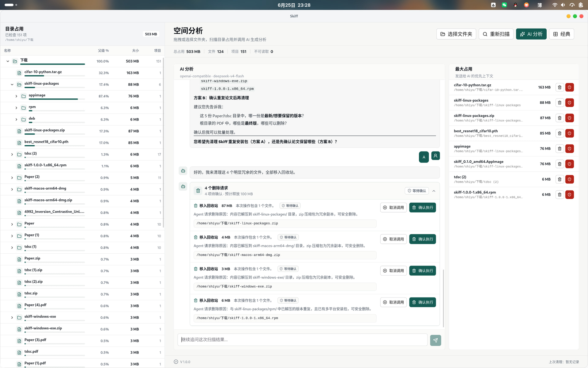Start AI 分析
The image size is (588, 368).
(531, 34)
